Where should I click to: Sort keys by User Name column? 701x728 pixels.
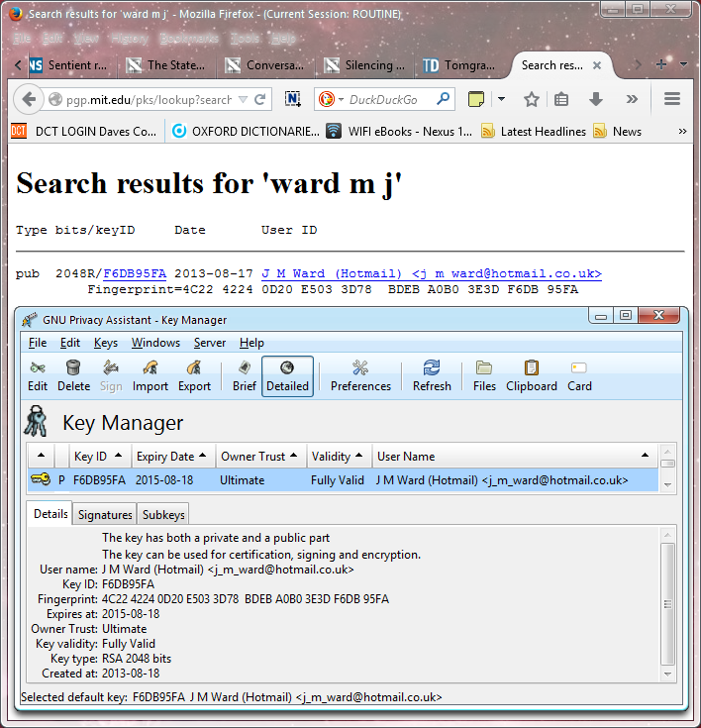(x=515, y=456)
